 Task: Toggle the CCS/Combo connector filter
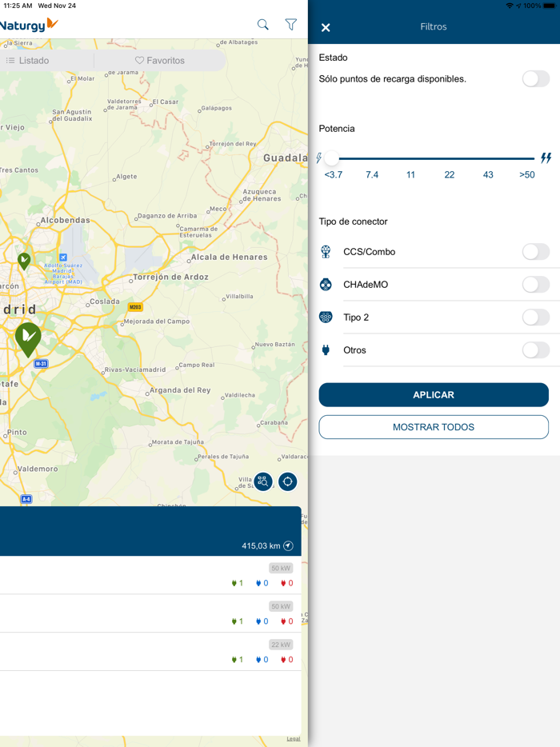click(535, 252)
